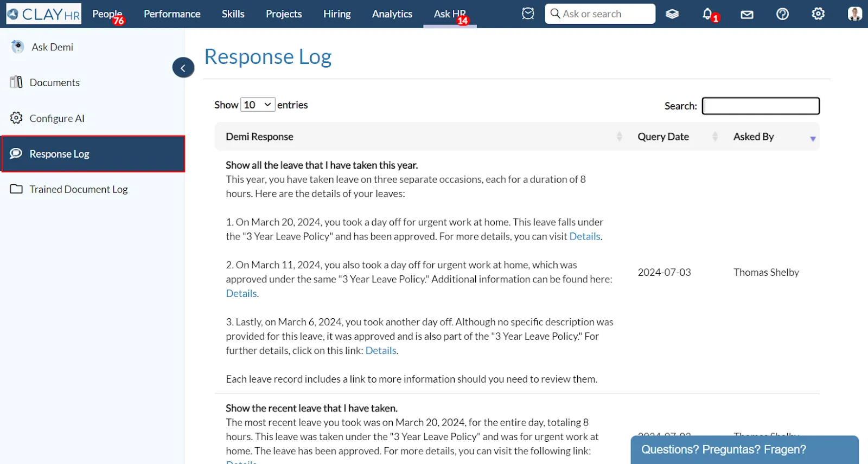
Task: Open notifications bell icon
Action: (707, 14)
